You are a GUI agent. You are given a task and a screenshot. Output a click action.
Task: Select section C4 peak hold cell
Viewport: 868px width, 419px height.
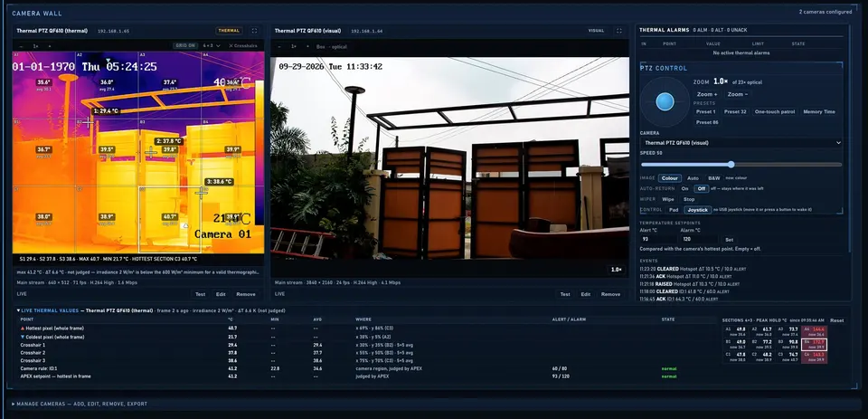click(x=815, y=357)
